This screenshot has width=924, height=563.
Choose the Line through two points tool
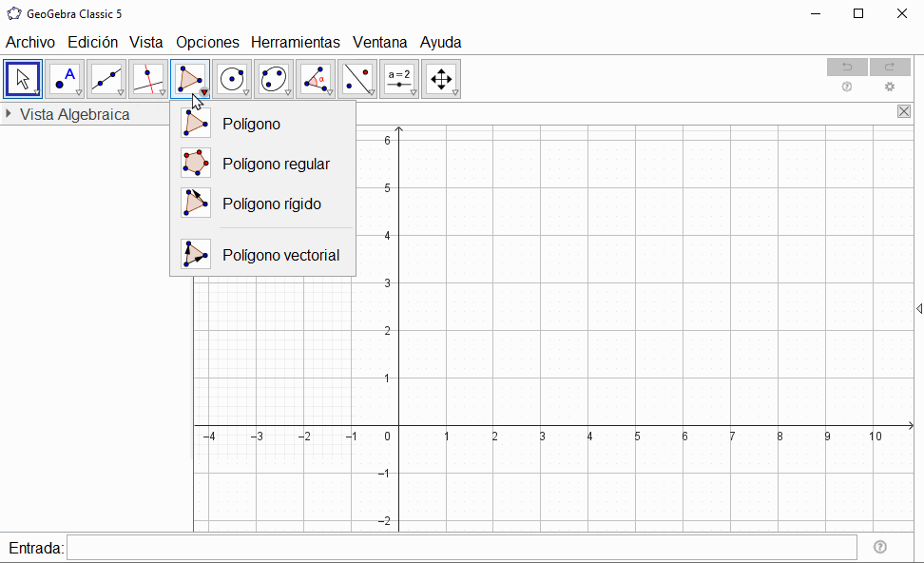106,79
